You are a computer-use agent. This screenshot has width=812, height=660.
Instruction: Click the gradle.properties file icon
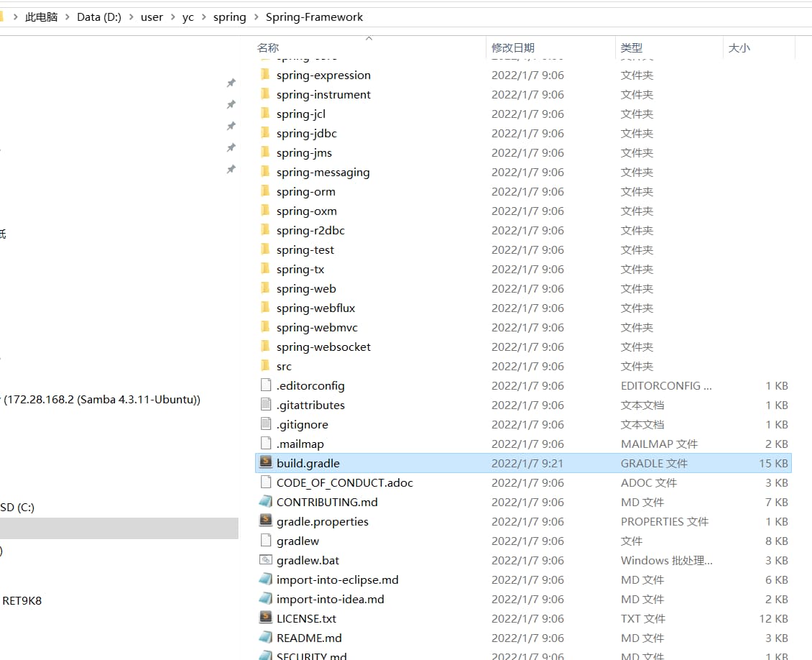266,520
